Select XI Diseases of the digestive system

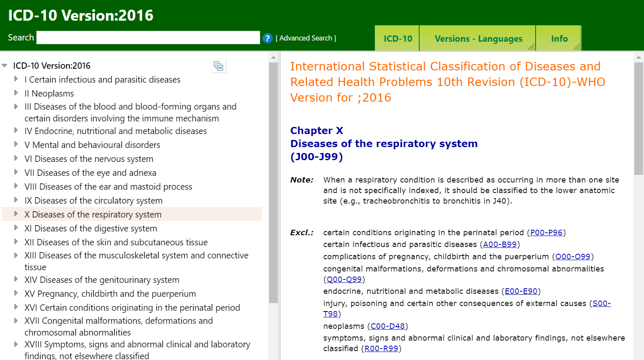click(x=91, y=228)
